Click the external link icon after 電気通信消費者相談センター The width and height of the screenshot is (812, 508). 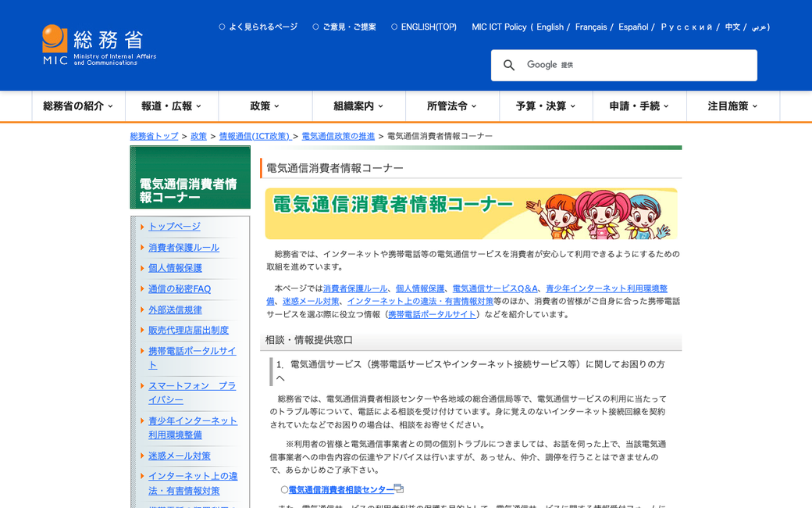coord(399,488)
